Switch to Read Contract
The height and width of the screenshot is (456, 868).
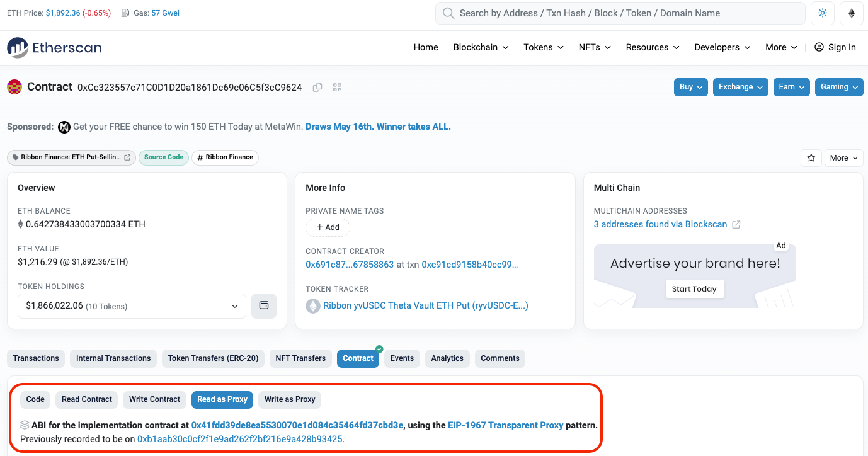(x=87, y=399)
